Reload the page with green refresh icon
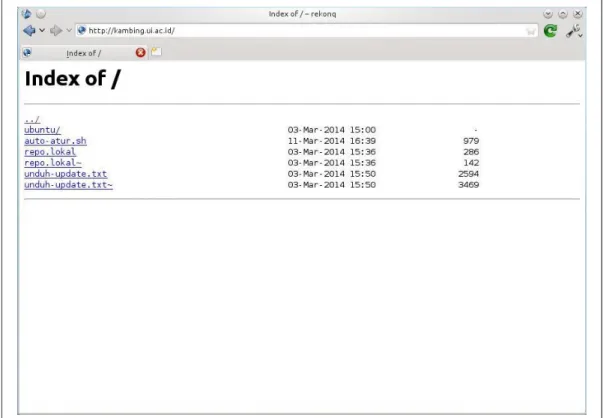The image size is (603, 418). (550, 30)
